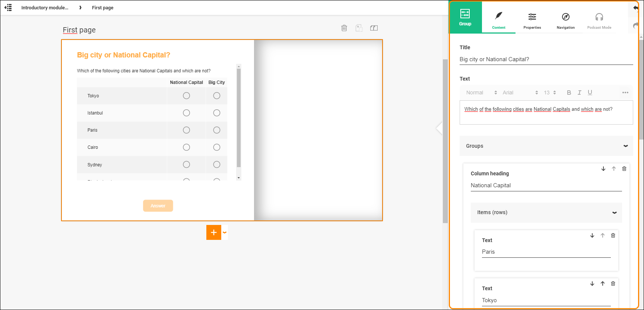Open the Arial font dropdown
The width and height of the screenshot is (644, 310).
click(520, 93)
